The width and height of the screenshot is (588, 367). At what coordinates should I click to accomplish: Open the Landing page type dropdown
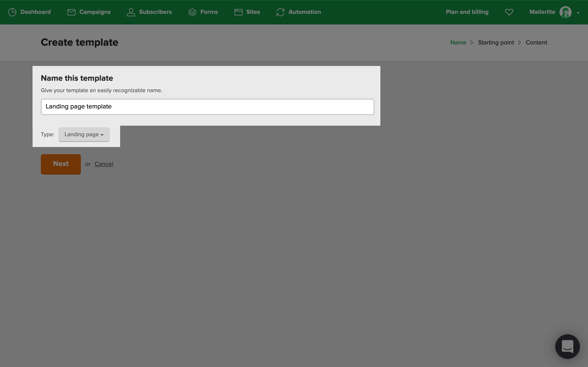[84, 135]
